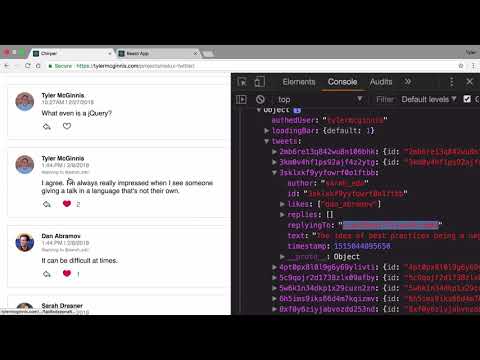The width and height of the screenshot is (480, 360).
Task: Toggle the checkbox next to Default levels
Action: [x=467, y=99]
